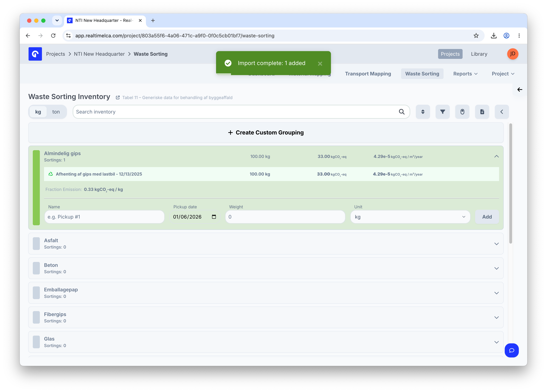Click the Add button
This screenshot has width=547, height=392.
pos(487,217)
